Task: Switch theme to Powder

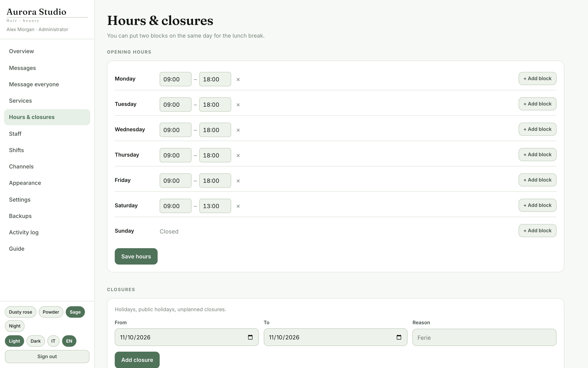Action: [x=51, y=312]
